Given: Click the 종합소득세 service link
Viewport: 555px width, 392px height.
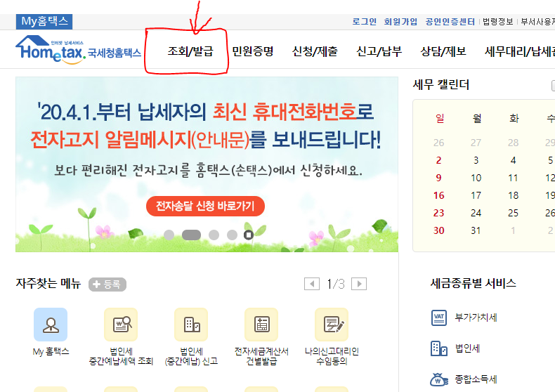Looking at the screenshot, I should [x=476, y=379].
